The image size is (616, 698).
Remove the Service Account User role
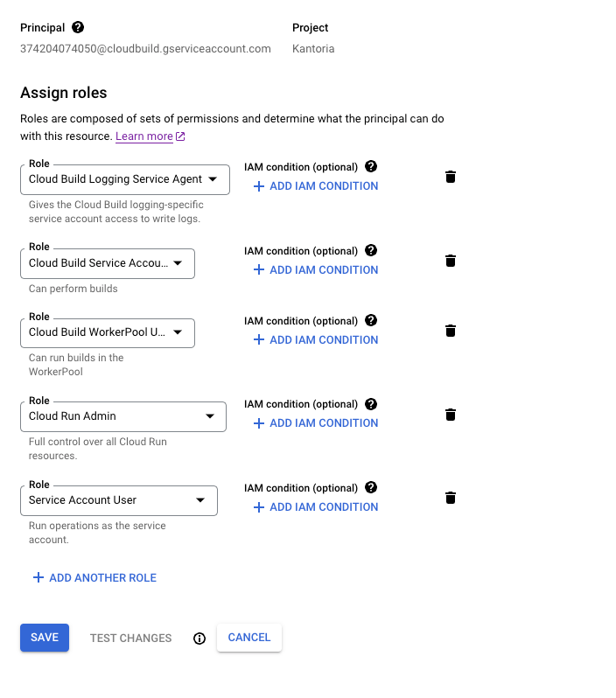451,498
